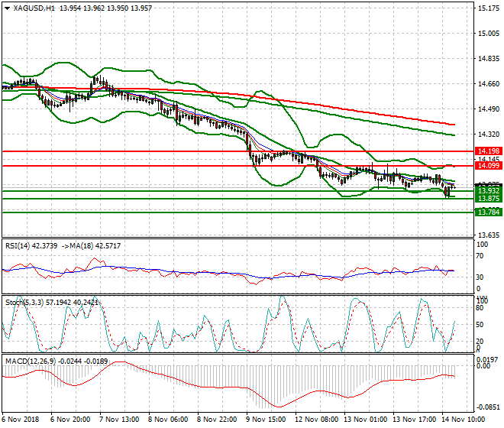Select the green 13.875 support price tag
This screenshot has height=428, width=504.
(x=487, y=199)
